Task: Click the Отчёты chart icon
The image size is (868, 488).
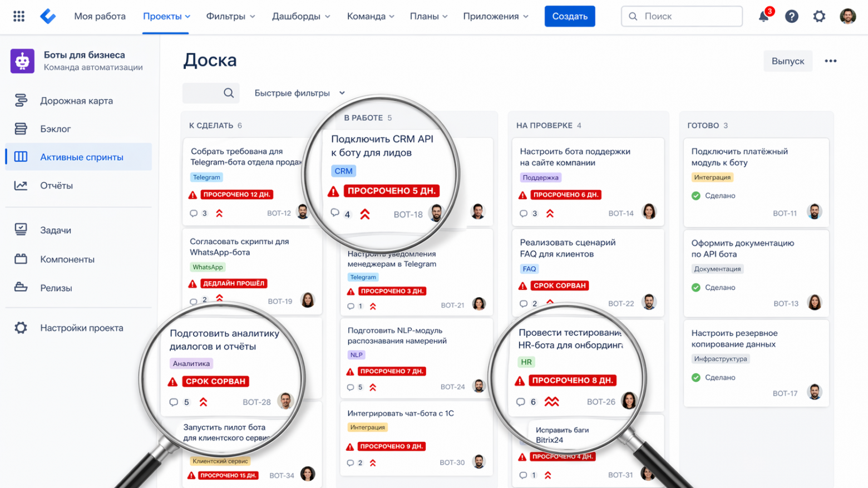Action: click(21, 185)
